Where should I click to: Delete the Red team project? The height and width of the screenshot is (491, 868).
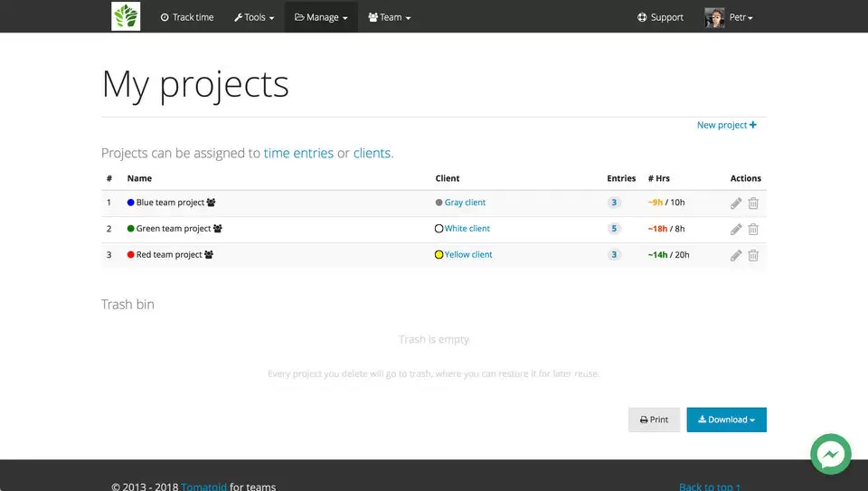coord(753,255)
